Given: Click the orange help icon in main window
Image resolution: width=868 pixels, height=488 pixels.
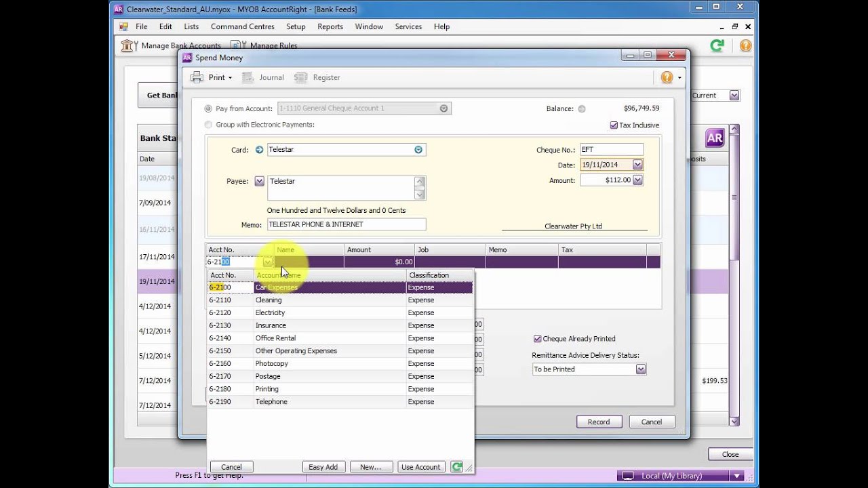Looking at the screenshot, I should (x=745, y=45).
